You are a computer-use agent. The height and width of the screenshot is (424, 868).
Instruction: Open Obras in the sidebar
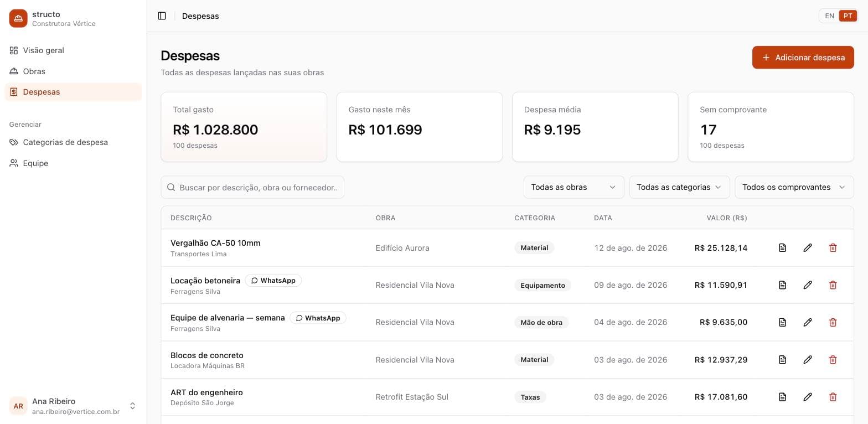tap(73, 71)
